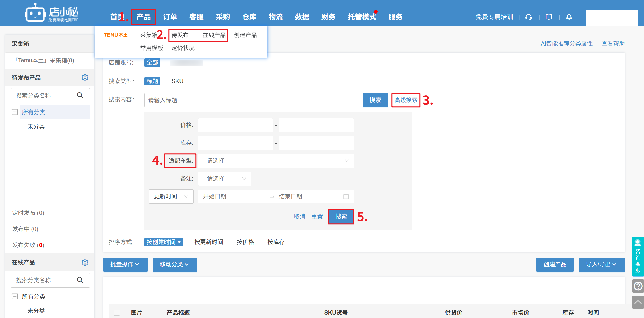Click magnifier in top category search box
The width and height of the screenshot is (644, 318).
pos(80,95)
